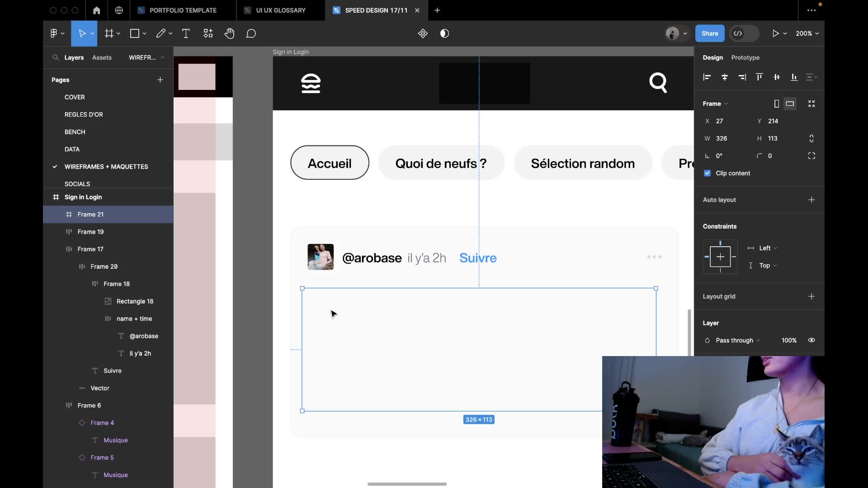Switch to PORTFOLIO TEMPLATE tab
The height and width of the screenshot is (488, 868).
[183, 10]
